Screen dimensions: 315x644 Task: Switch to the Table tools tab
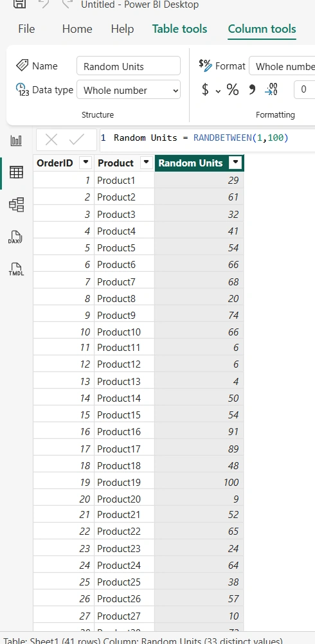pos(179,29)
